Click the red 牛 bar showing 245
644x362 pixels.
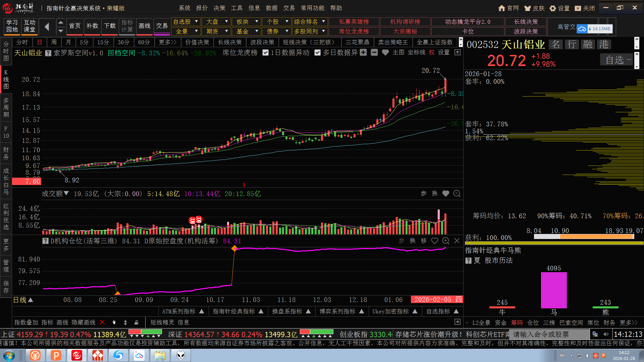pos(502,307)
